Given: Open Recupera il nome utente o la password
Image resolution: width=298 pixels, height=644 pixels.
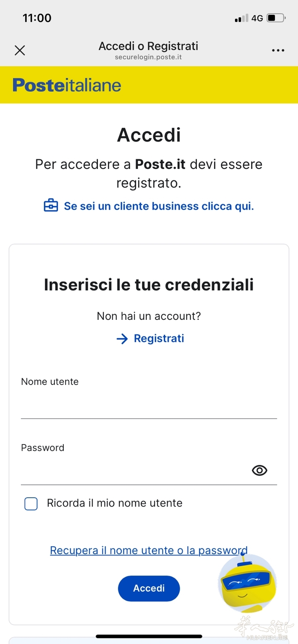Looking at the screenshot, I should [149, 550].
